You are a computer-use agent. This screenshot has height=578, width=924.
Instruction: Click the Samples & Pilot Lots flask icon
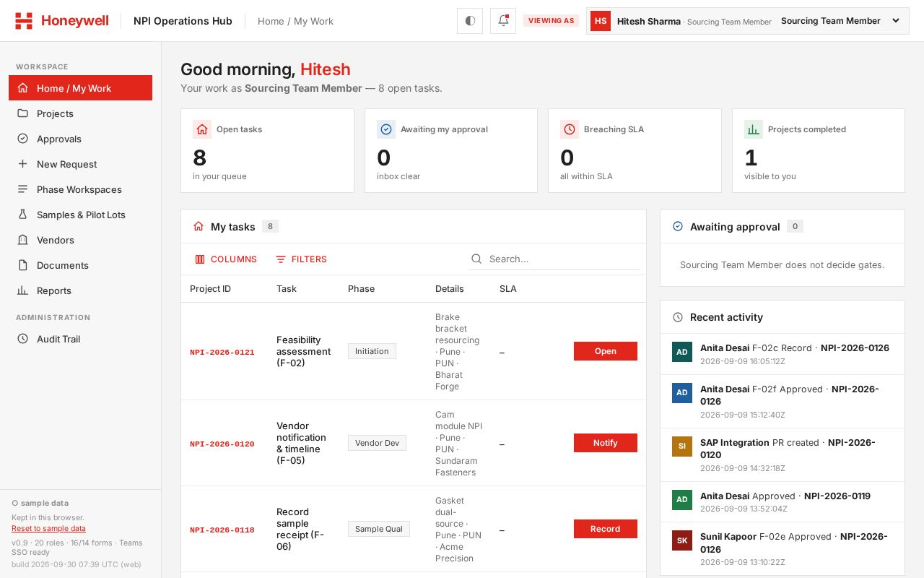pos(22,215)
